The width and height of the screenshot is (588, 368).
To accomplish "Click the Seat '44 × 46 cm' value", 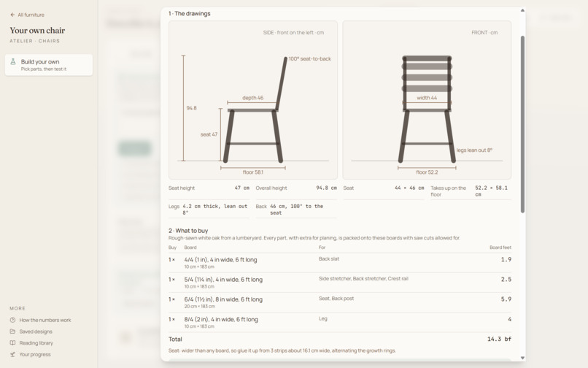I will tap(409, 188).
